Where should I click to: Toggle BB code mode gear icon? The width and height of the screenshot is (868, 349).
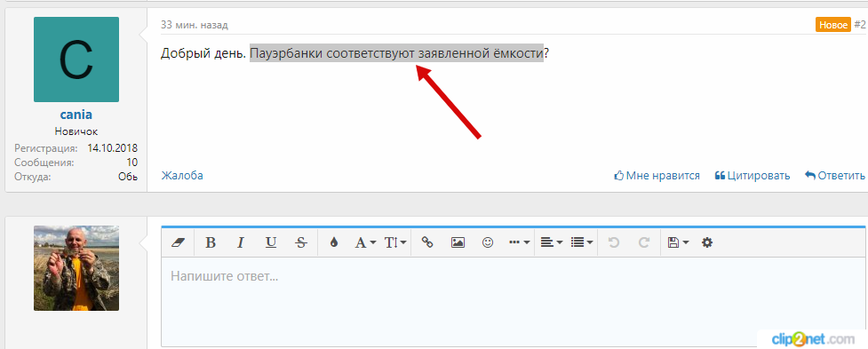pos(707,242)
